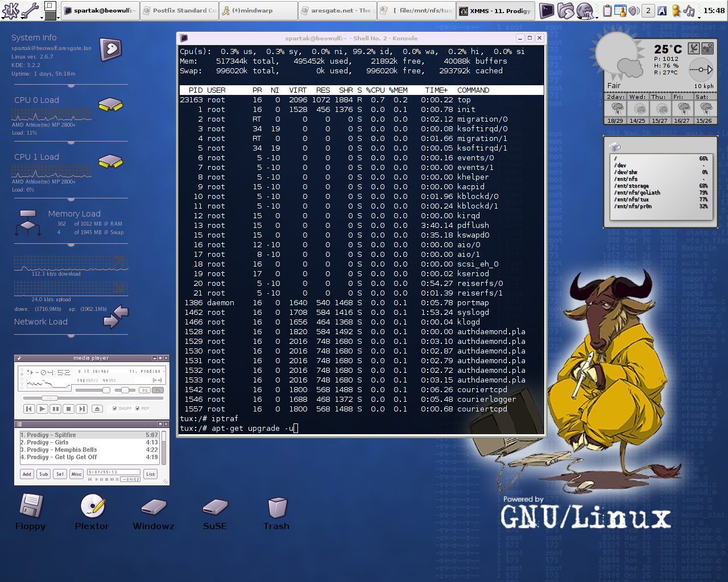728x582 pixels.
Task: Open the volume speaker tray icon
Action: [634, 10]
